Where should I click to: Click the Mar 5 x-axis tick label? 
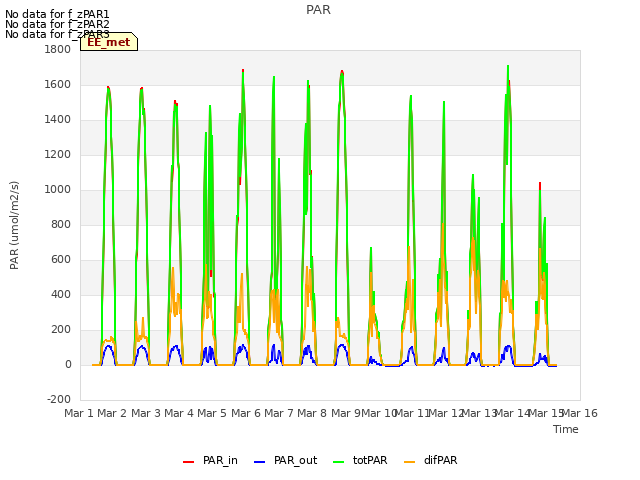click(x=212, y=413)
